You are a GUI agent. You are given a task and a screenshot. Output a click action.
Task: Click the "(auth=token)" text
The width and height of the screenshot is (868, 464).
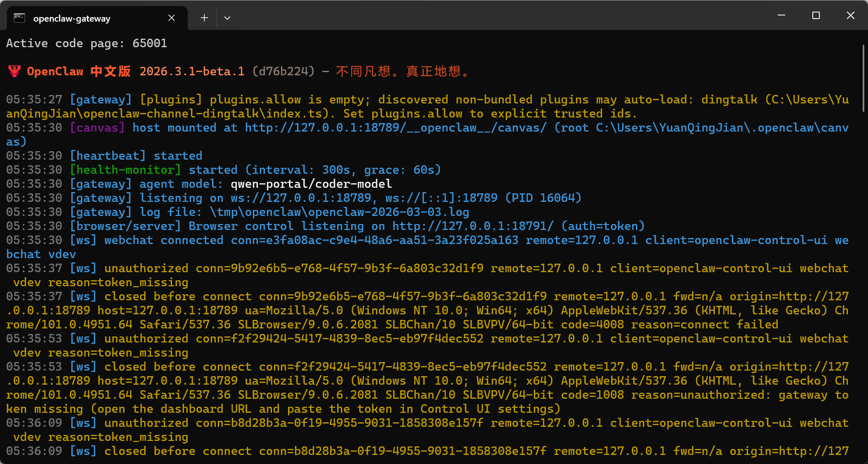(x=603, y=226)
